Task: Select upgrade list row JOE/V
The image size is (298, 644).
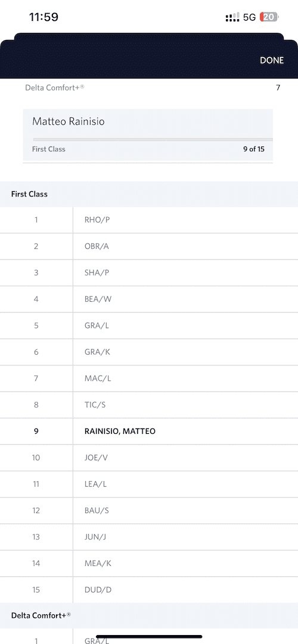Action: 149,458
